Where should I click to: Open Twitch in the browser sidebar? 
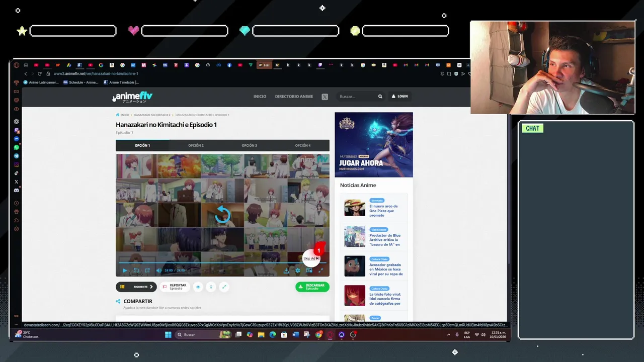tap(17, 130)
